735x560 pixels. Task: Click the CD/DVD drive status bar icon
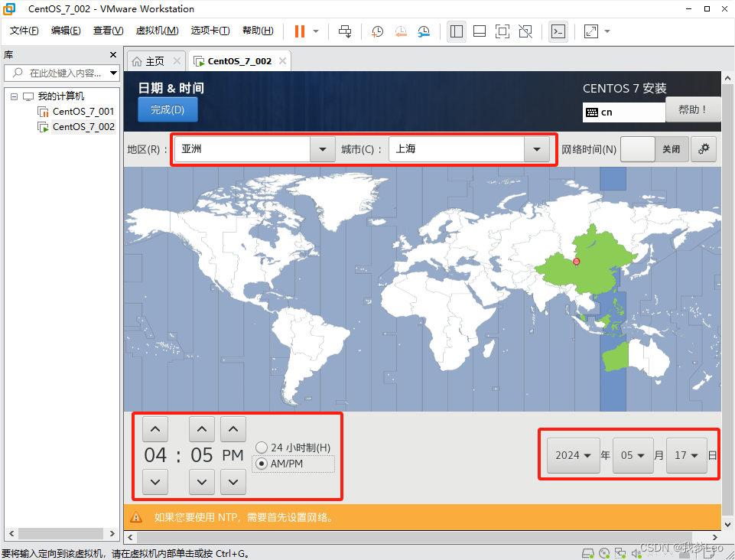pos(604,553)
